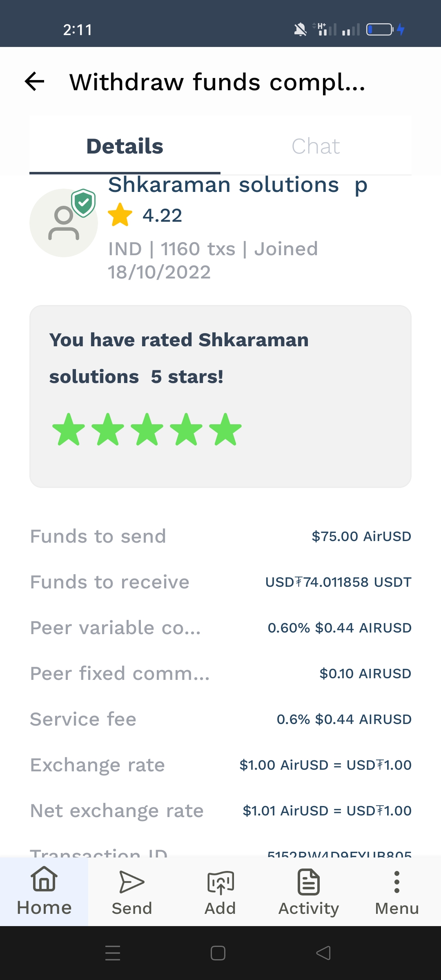Switch to the Chat tab
Viewport: 441px width, 980px height.
click(x=316, y=146)
